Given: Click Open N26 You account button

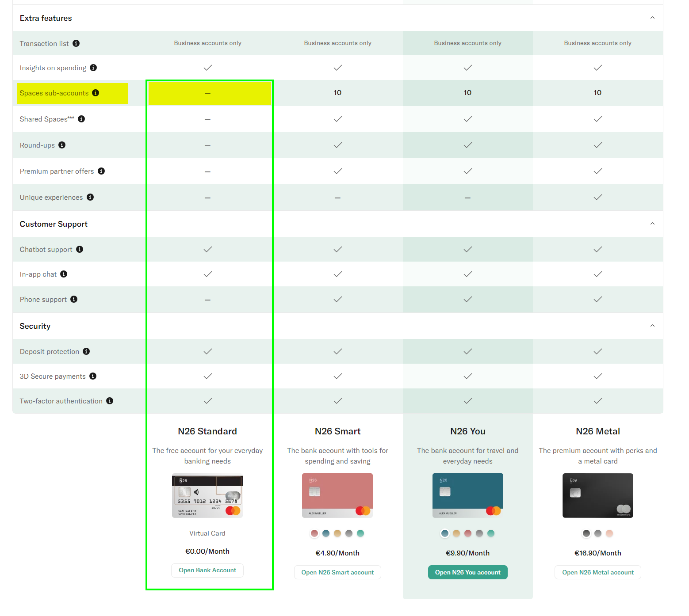Looking at the screenshot, I should [x=468, y=572].
